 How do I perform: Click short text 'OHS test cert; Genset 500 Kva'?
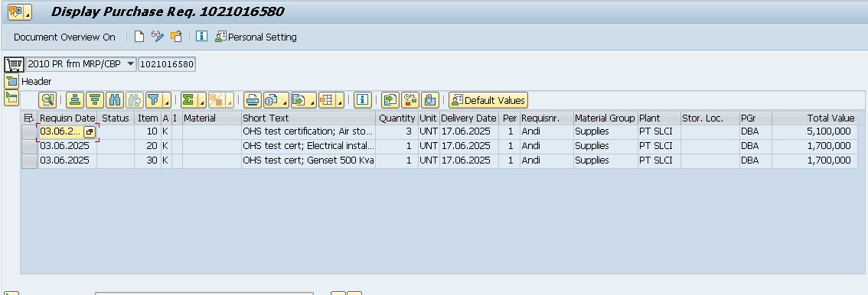coord(308,160)
